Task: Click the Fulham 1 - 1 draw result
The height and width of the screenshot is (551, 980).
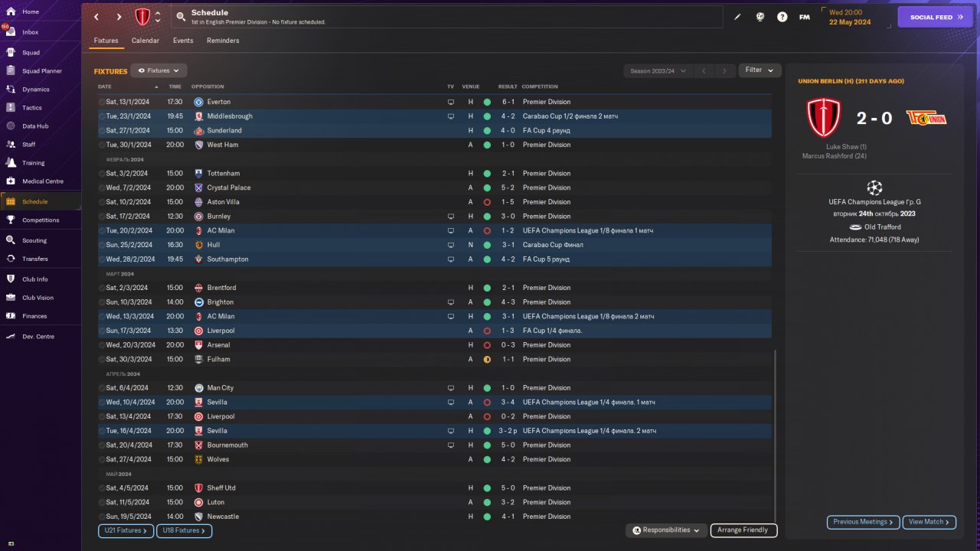Action: coord(508,360)
